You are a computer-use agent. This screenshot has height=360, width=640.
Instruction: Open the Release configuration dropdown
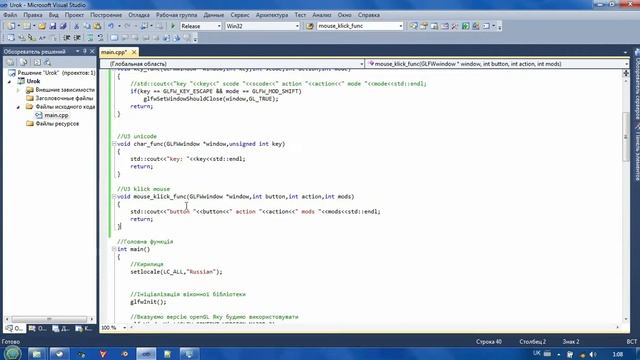point(219,26)
